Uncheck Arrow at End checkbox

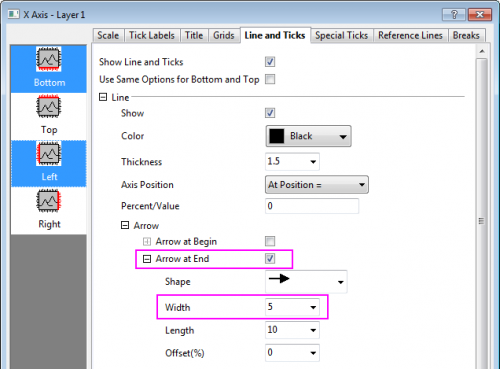pyautogui.click(x=270, y=258)
